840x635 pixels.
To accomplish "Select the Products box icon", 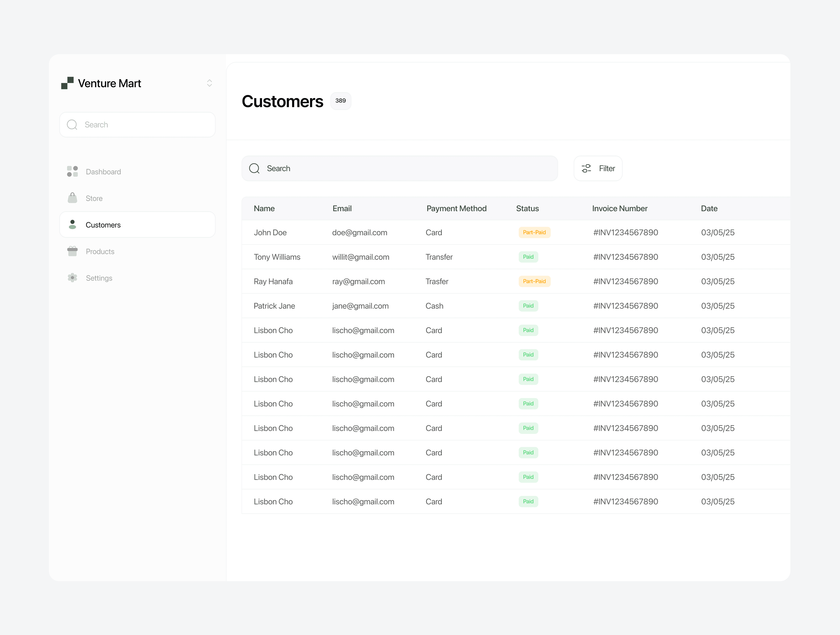I will point(72,251).
